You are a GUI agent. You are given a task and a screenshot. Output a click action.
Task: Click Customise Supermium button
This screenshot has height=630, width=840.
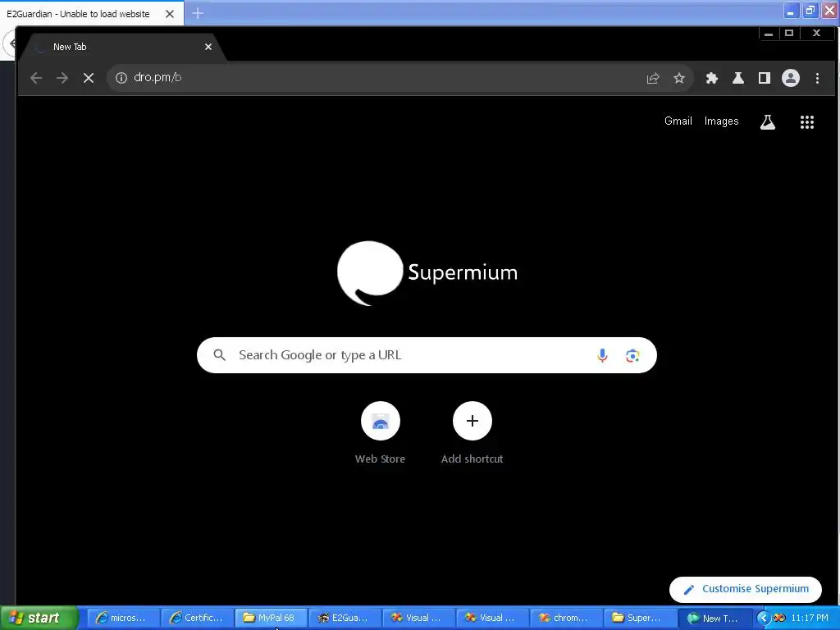[745, 589]
